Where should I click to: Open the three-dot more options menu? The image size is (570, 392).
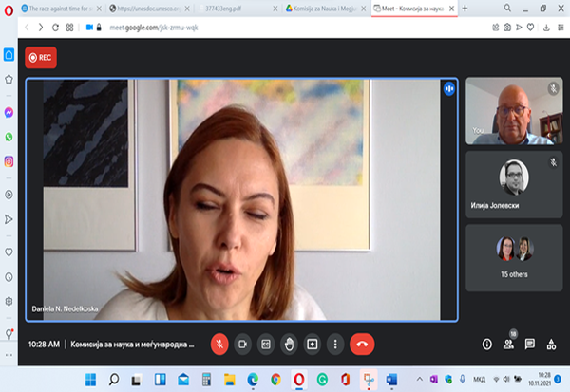click(333, 344)
